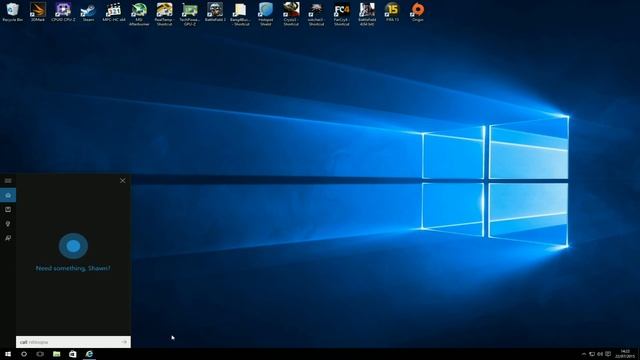Select the 3DMark desktop shortcut
640x360 pixels.
[x=38, y=12]
